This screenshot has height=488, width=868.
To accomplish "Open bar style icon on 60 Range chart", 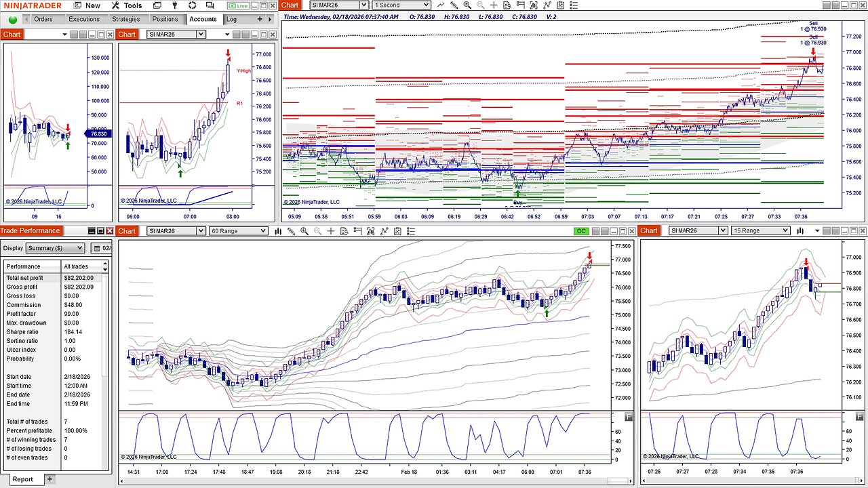I will (x=278, y=231).
